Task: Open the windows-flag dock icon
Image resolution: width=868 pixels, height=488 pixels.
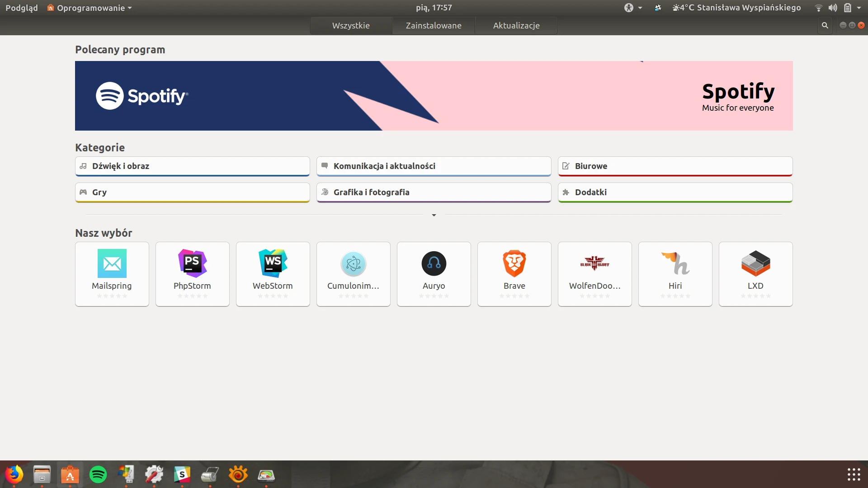Action: [x=126, y=474]
